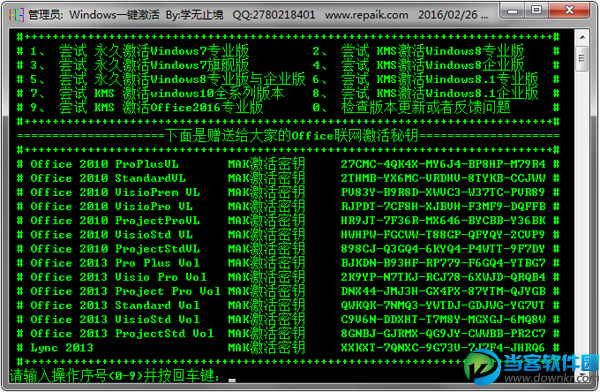Click option 5 永久激活Windows8专业版与企业版

tap(168, 80)
